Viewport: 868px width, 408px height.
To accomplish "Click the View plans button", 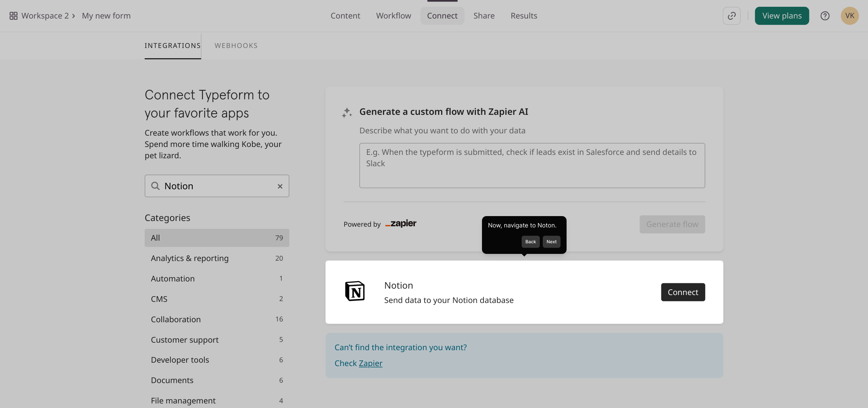I will 782,16.
